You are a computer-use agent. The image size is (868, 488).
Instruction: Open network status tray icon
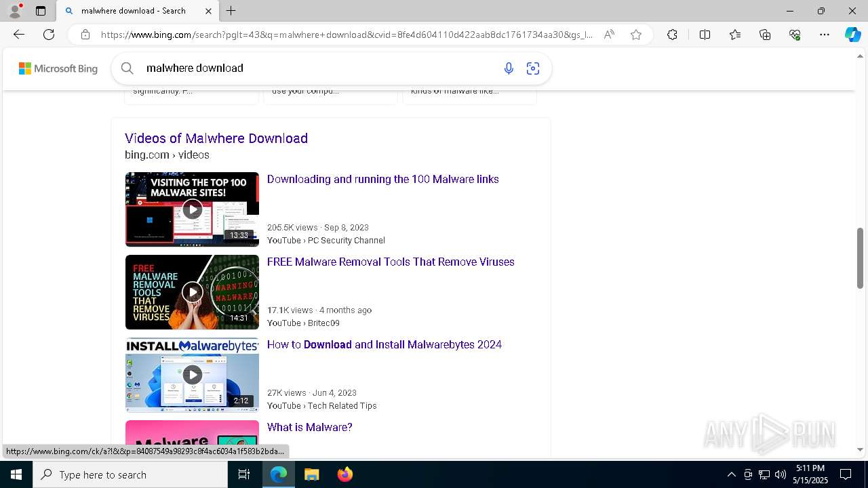pos(764,474)
